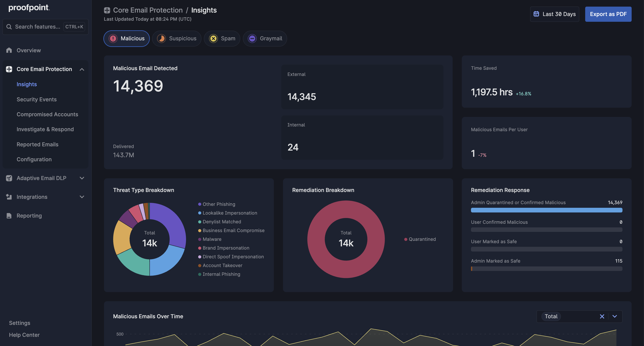Click the Integrations sidebar icon
The image size is (644, 346).
tap(9, 197)
